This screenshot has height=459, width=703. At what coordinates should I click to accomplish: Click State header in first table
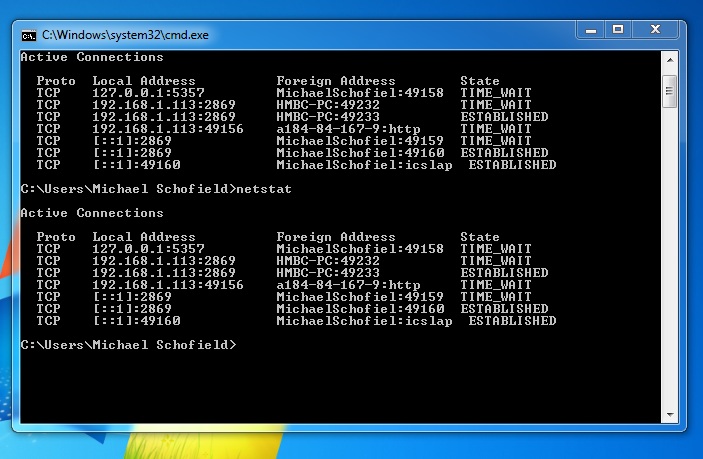coord(480,81)
